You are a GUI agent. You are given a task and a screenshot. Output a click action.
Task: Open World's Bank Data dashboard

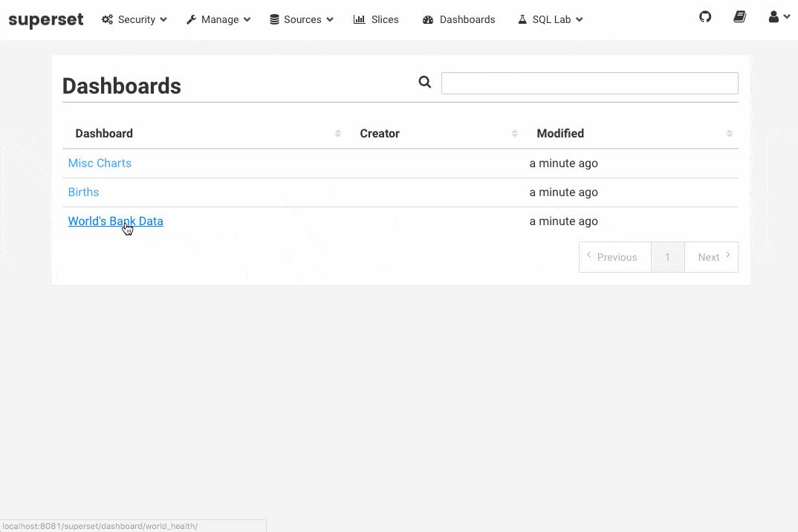(x=115, y=221)
